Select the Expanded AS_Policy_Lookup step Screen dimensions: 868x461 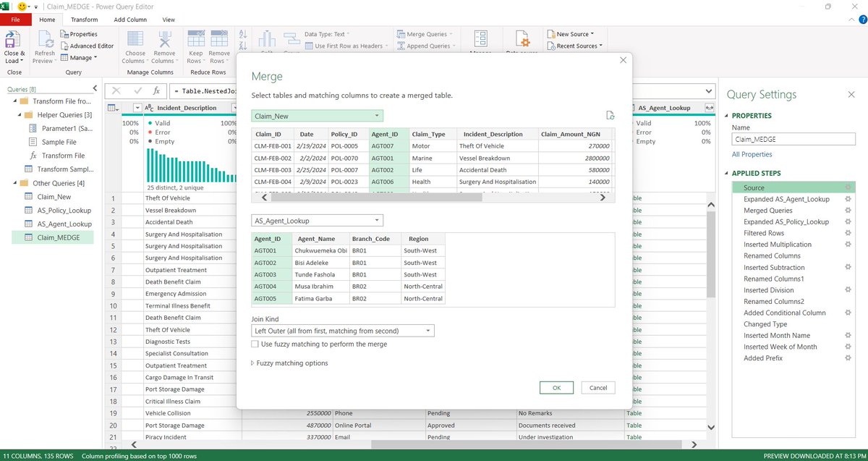pos(786,221)
